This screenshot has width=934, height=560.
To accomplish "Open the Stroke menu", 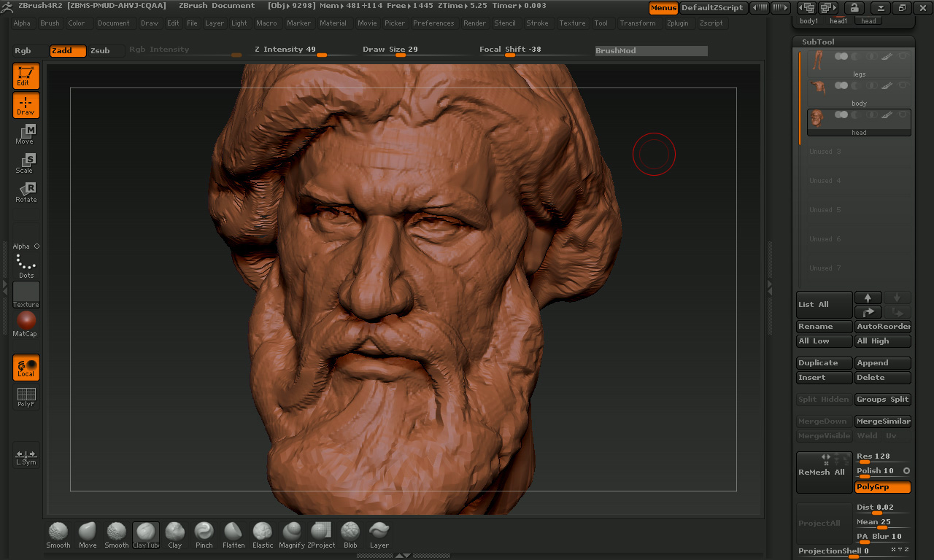I will 537,23.
